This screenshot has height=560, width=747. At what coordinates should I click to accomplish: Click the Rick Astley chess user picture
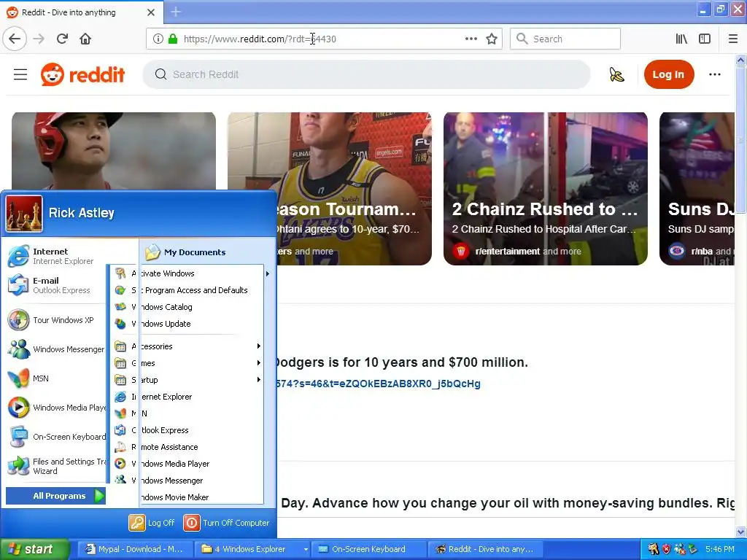click(x=24, y=214)
